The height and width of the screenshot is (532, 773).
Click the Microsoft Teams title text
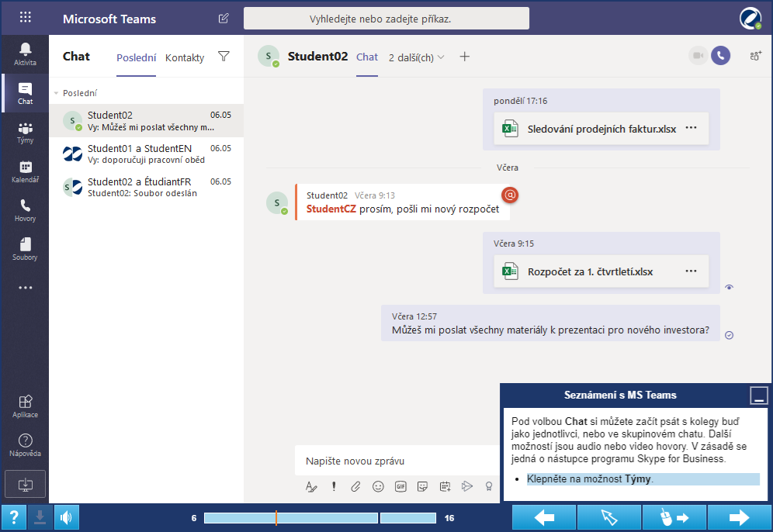pos(109,19)
